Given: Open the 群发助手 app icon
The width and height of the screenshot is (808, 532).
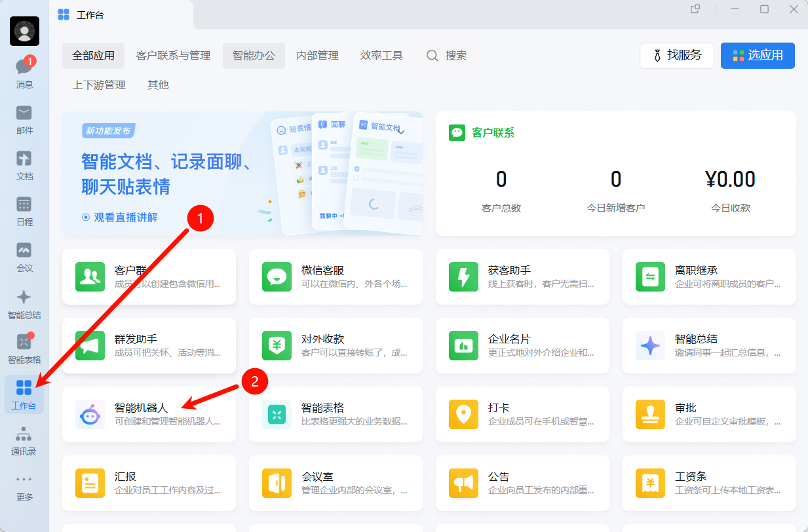Looking at the screenshot, I should (x=90, y=346).
